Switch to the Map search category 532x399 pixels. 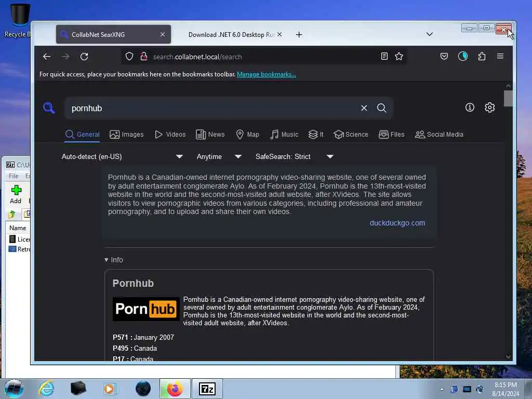pos(248,135)
